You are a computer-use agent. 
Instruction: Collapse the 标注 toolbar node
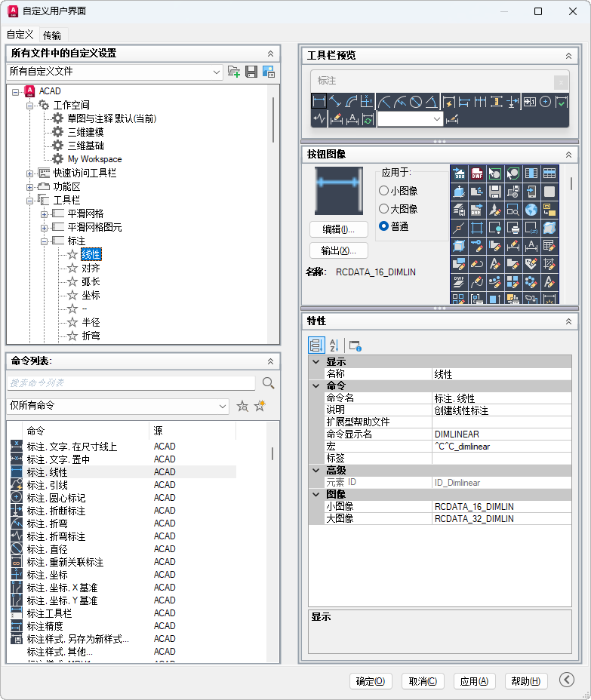tap(44, 241)
